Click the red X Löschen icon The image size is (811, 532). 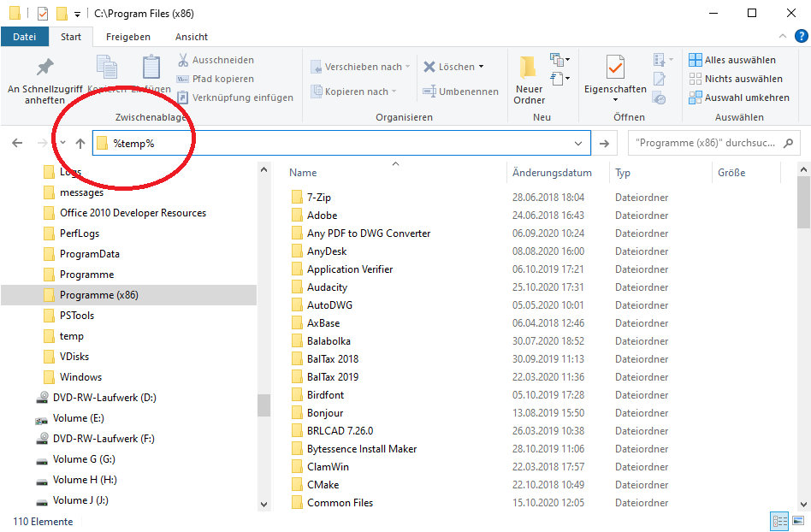pyautogui.click(x=429, y=66)
